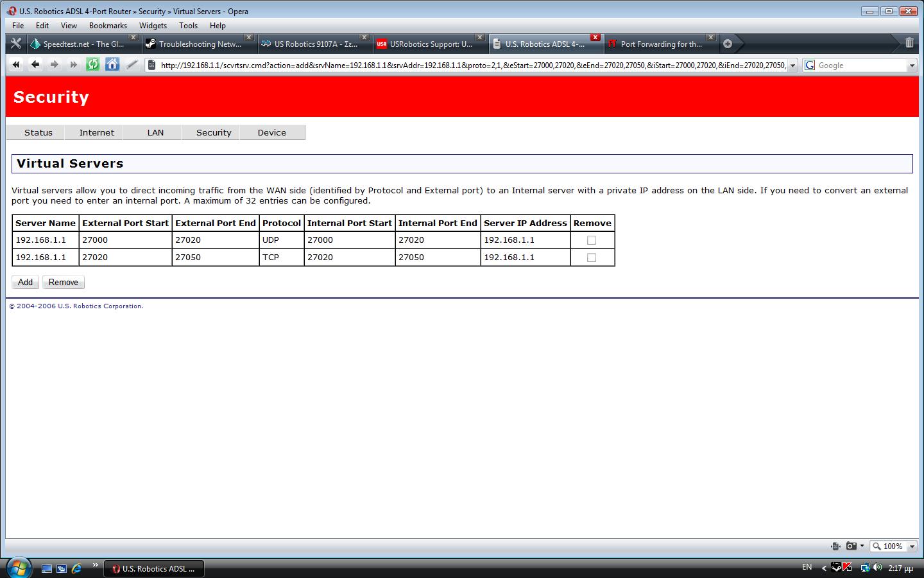Close the USRobotics Support tab

coord(479,37)
